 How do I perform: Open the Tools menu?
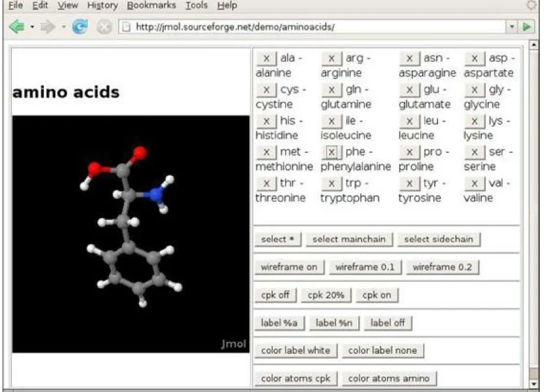pyautogui.click(x=196, y=5)
